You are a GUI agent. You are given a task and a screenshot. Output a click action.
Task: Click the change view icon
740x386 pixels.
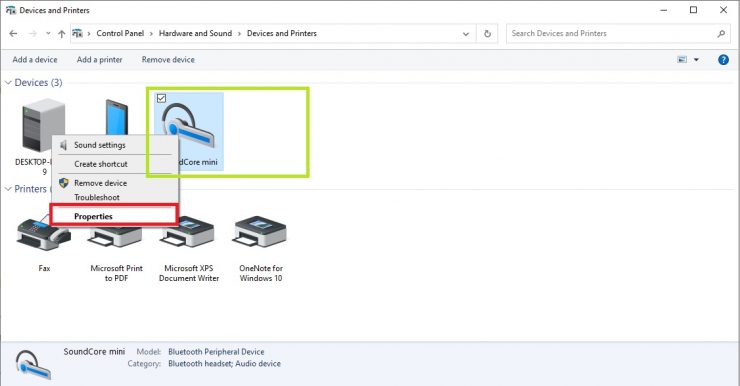tap(682, 59)
